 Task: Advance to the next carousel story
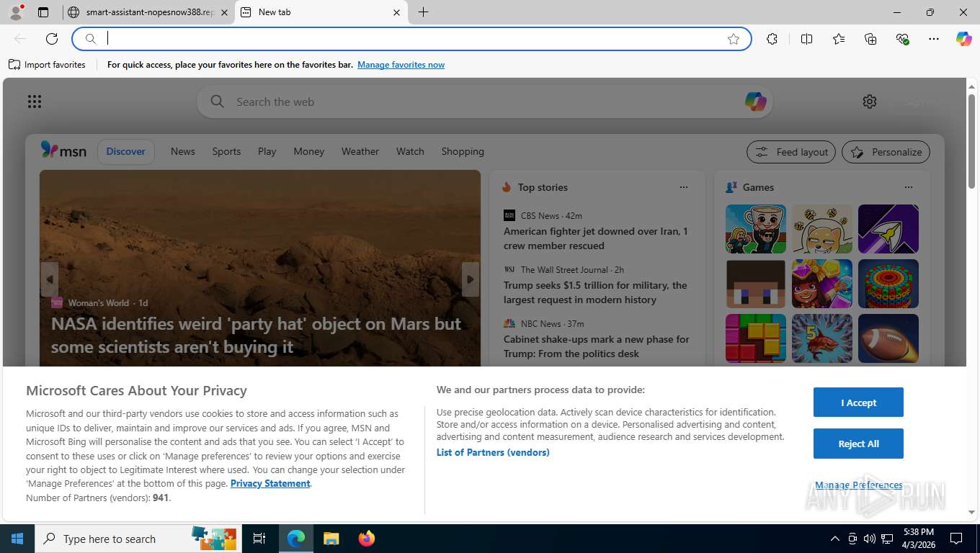click(x=471, y=279)
